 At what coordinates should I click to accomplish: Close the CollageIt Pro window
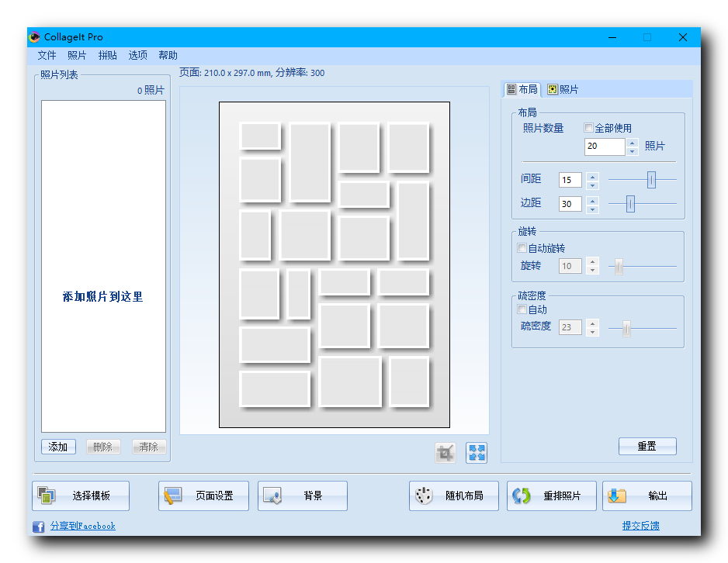682,37
